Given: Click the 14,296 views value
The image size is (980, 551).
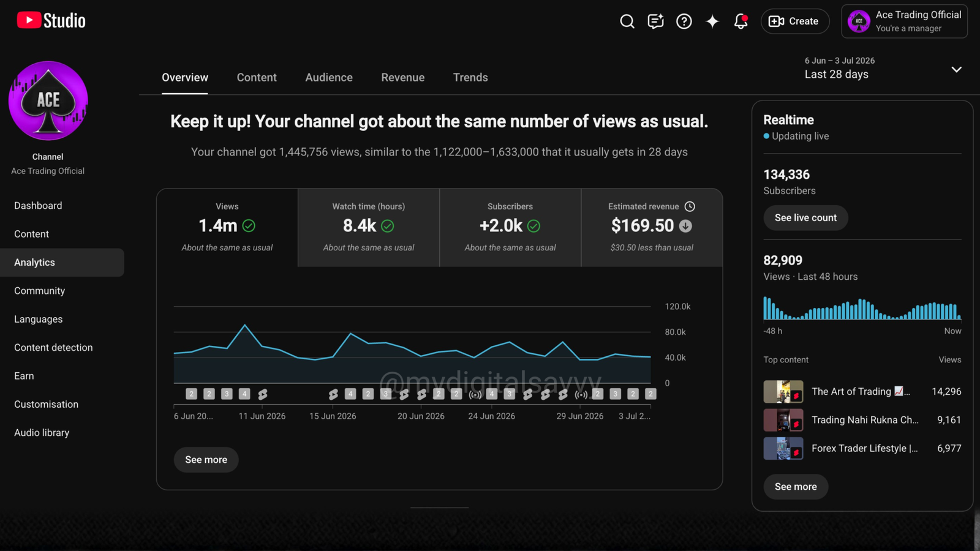Looking at the screenshot, I should pos(946,392).
